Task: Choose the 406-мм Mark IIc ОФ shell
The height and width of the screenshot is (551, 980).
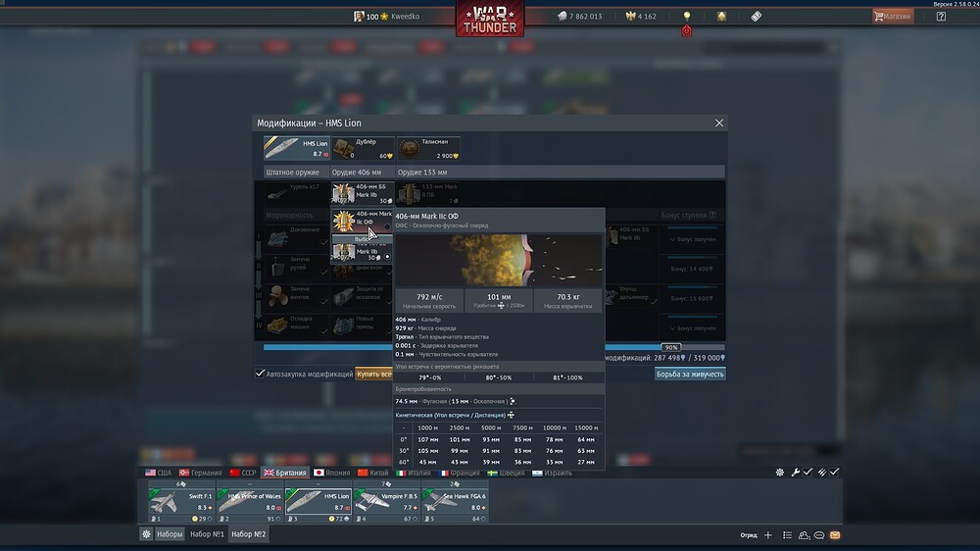Action: [363, 221]
